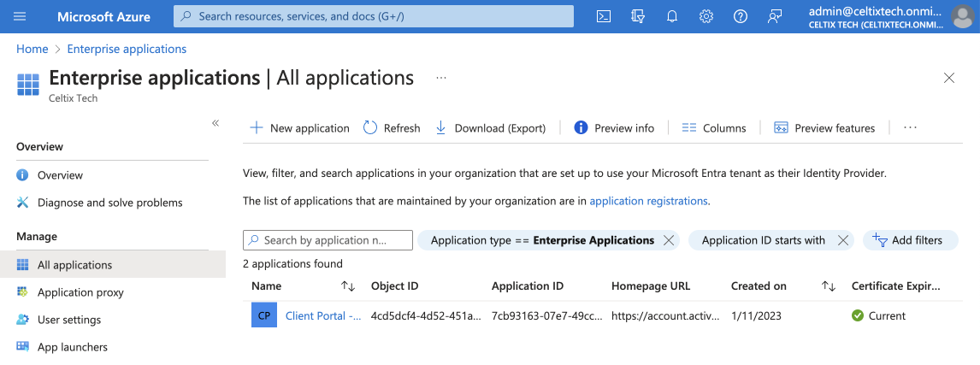This screenshot has width=980, height=365.
Task: Click the Help question mark icon
Action: [x=741, y=16]
